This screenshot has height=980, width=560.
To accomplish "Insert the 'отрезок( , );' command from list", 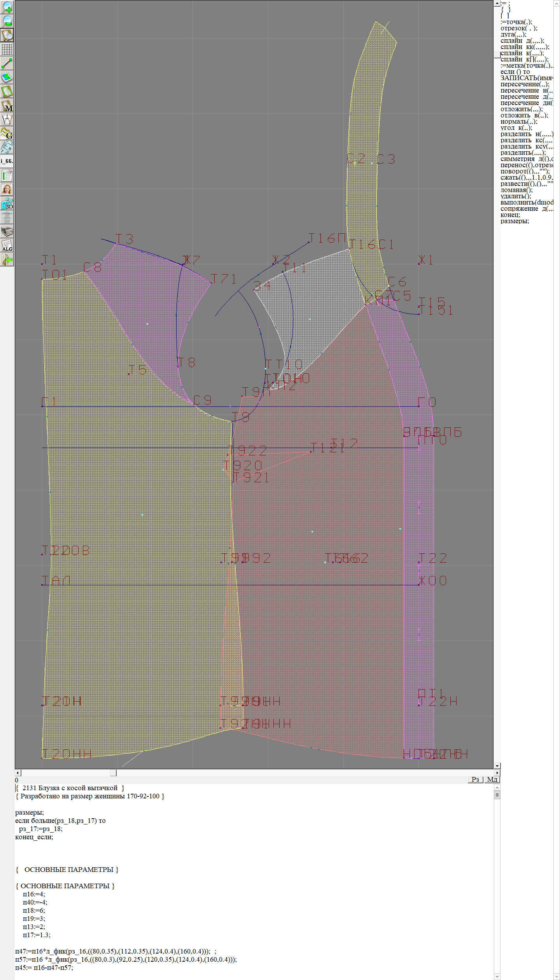I will [519, 28].
